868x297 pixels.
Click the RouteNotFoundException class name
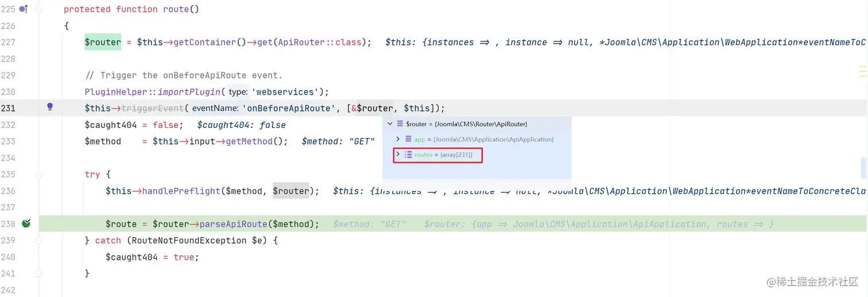(189, 241)
